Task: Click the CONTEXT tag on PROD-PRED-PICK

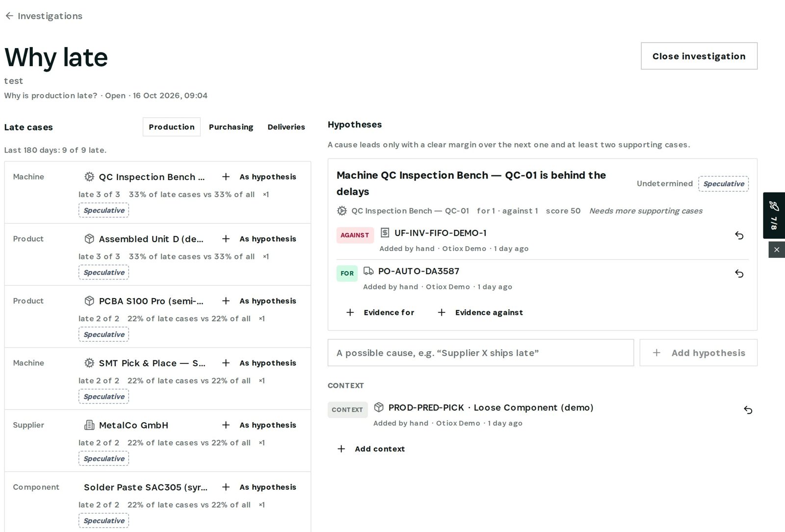Action: click(347, 410)
